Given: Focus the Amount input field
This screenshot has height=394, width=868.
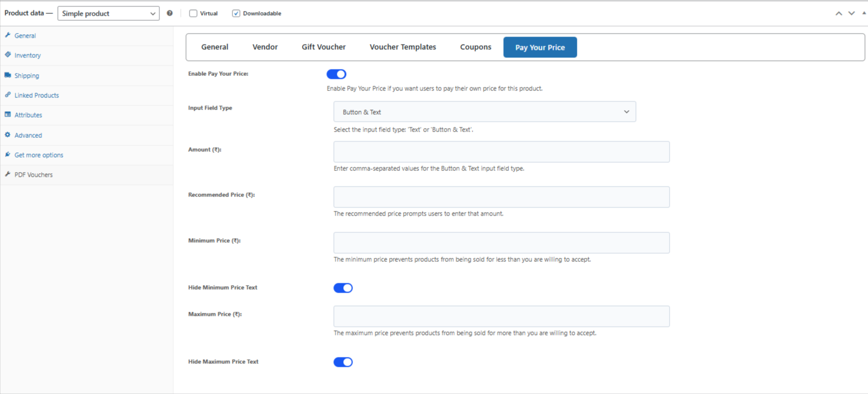Looking at the screenshot, I should (502, 152).
